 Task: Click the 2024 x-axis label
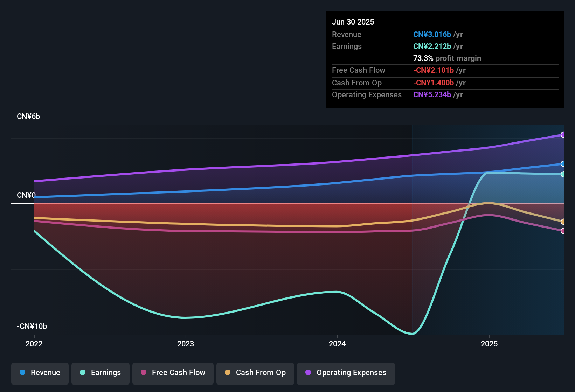coord(337,344)
